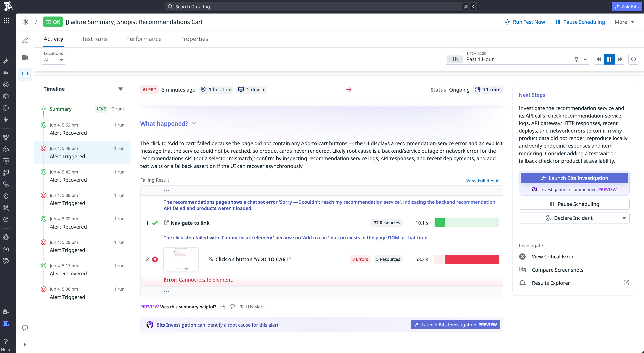Open step 2 screenshot thumbnail
The width and height of the screenshot is (644, 353).
click(x=181, y=259)
